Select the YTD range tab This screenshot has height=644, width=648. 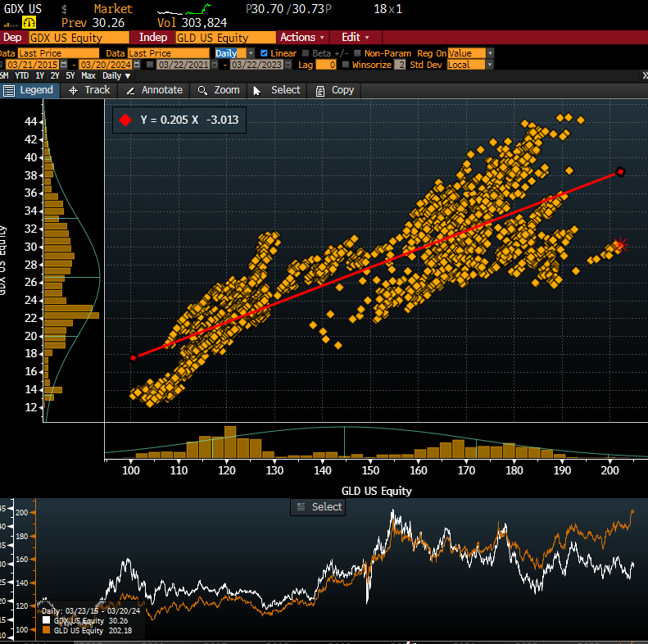point(22,75)
